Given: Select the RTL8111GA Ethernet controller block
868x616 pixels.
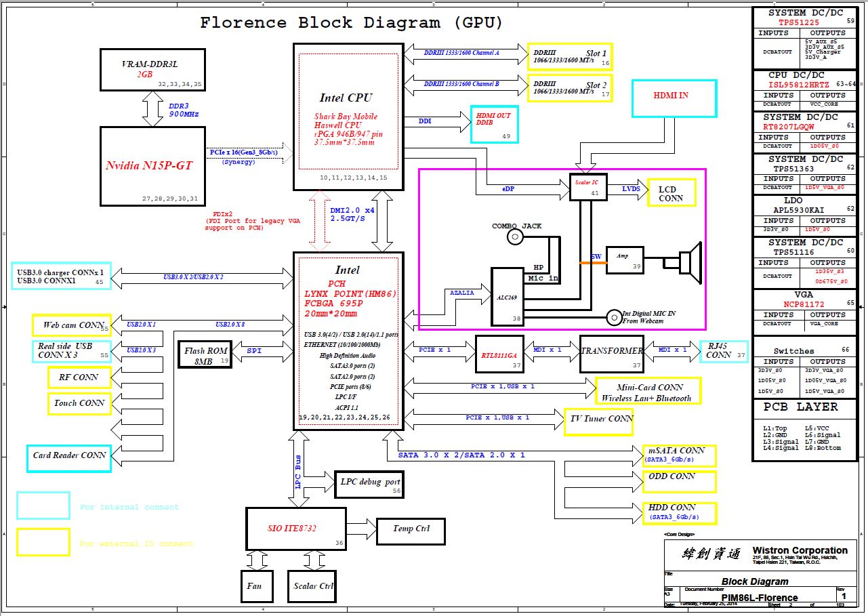Looking at the screenshot, I should pos(499,352).
